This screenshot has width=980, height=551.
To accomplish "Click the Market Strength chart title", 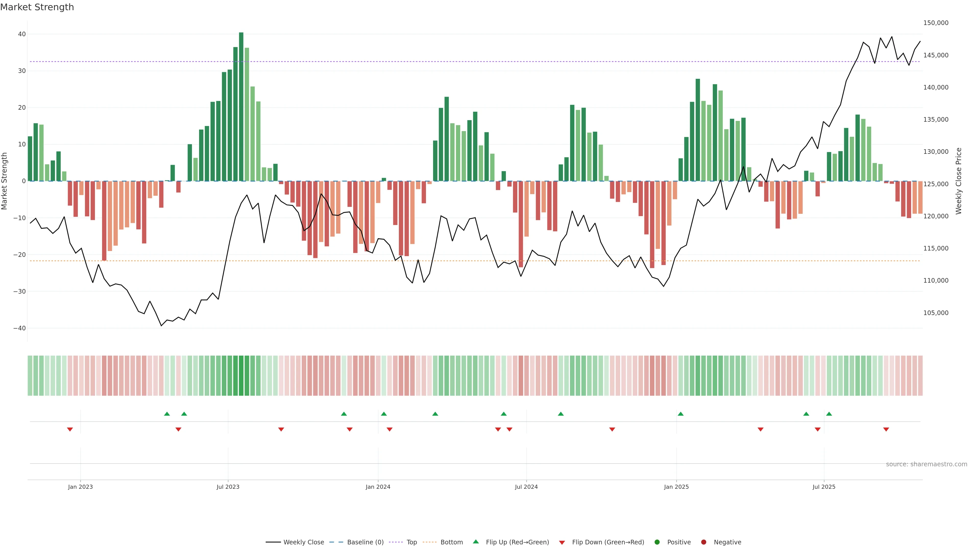I will click(x=37, y=7).
